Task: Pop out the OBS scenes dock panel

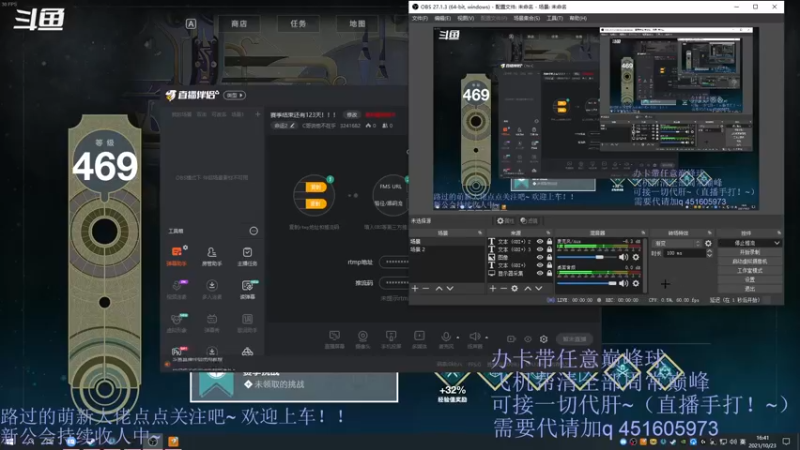Action: pos(480,233)
